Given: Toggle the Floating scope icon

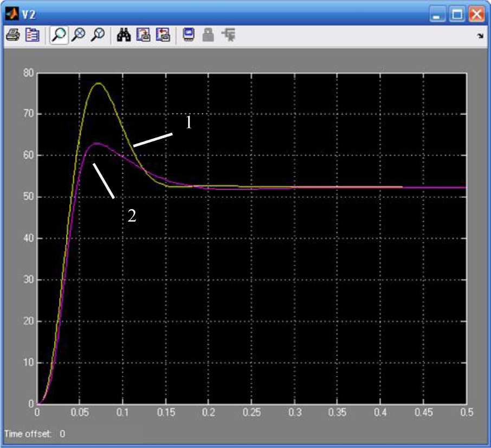Looking at the screenshot, I should (189, 35).
